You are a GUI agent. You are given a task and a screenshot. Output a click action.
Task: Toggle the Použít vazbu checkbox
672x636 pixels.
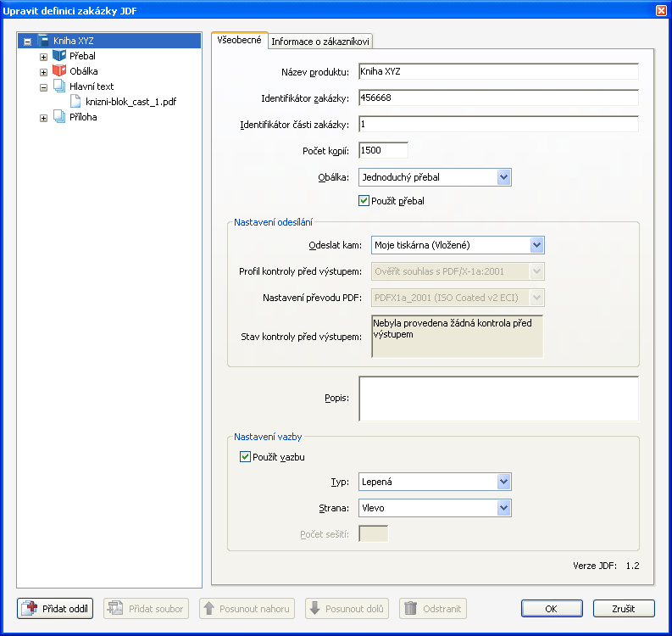point(245,457)
